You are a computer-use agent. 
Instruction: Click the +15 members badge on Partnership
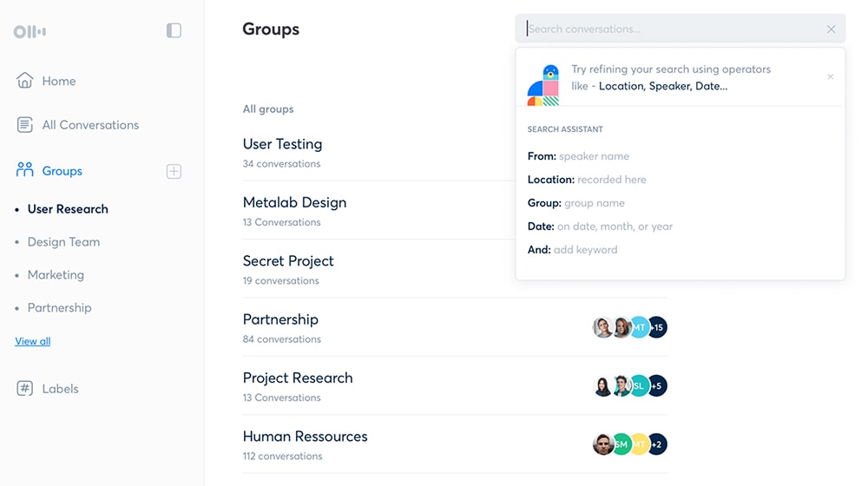[657, 328]
